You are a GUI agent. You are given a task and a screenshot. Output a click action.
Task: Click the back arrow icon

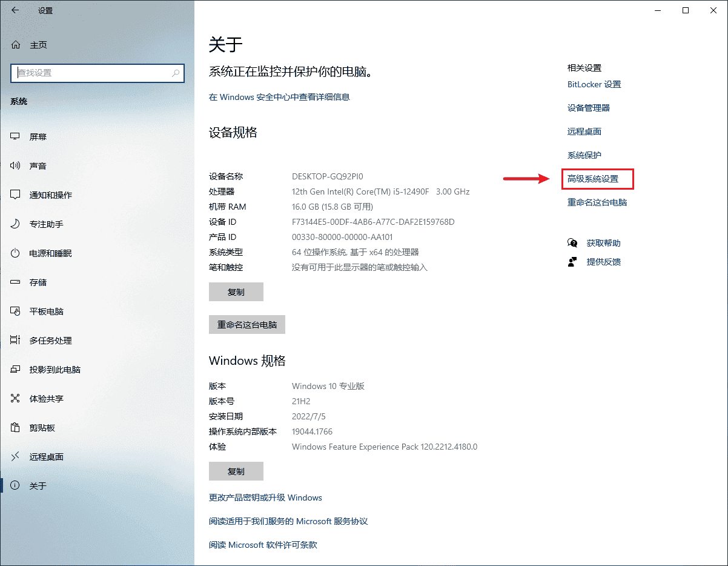15,10
